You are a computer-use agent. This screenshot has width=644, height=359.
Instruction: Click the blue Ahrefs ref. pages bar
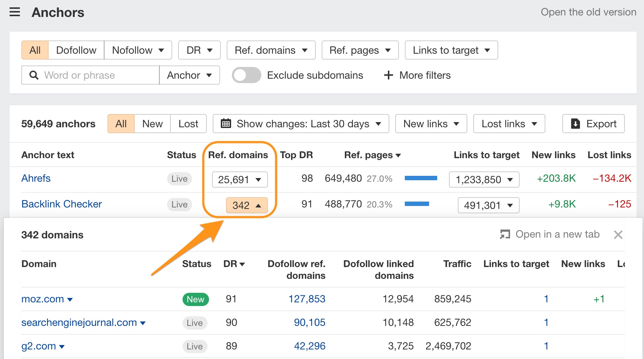pos(421,178)
